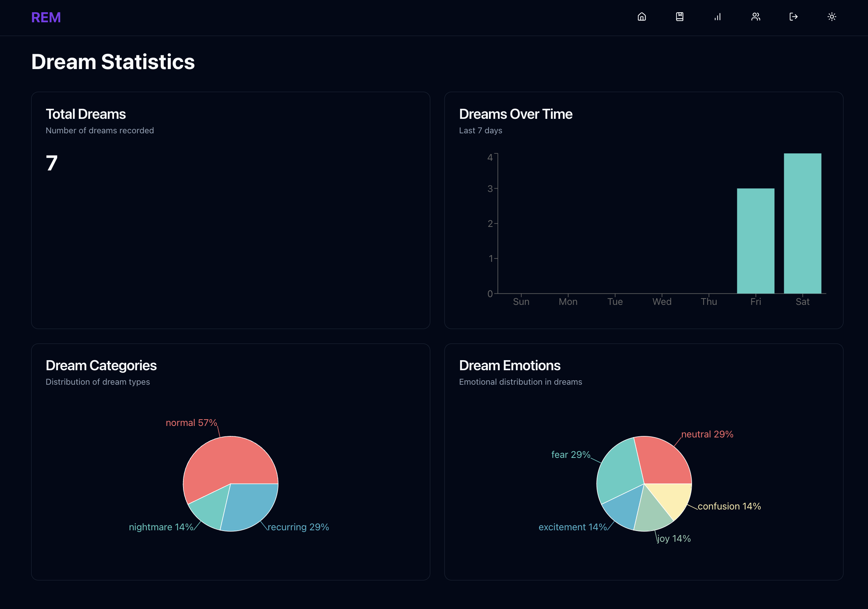Click the Saturday bar in chart

tap(802, 223)
